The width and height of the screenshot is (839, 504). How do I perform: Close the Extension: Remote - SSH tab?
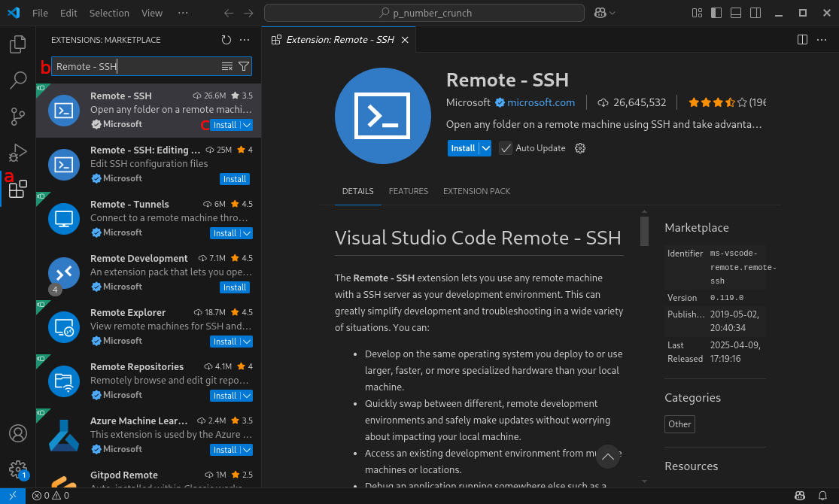coord(405,40)
